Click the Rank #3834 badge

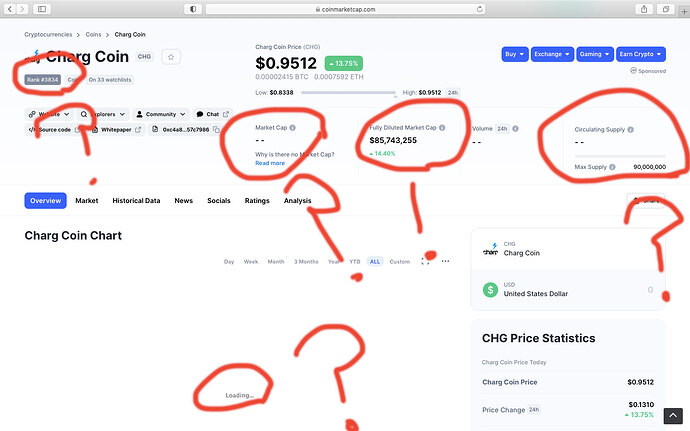point(42,80)
